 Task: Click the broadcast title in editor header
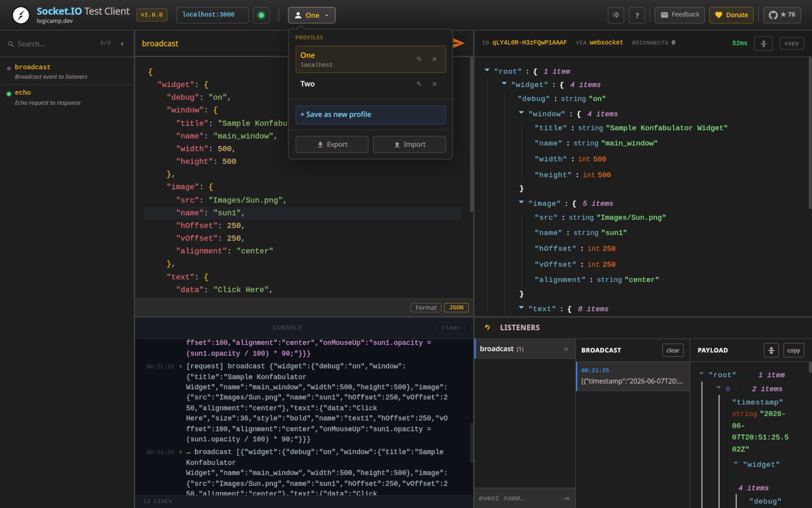(160, 44)
